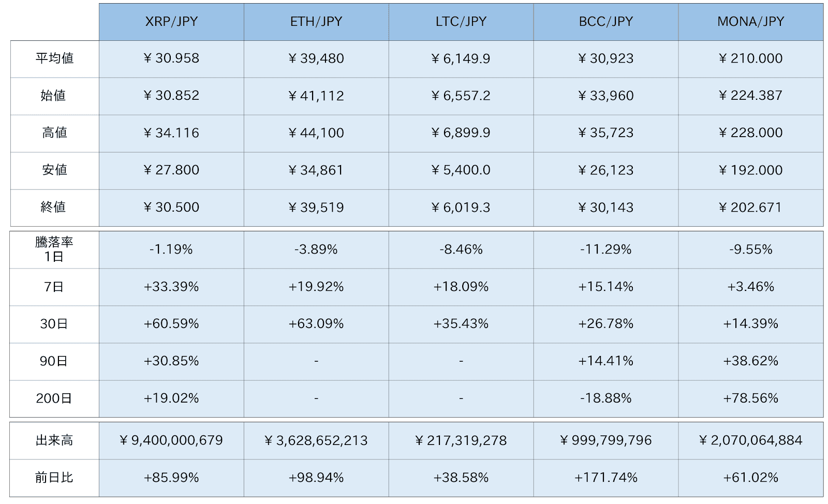Select the 終値 row label
This screenshot has height=504, width=828.
(x=54, y=207)
